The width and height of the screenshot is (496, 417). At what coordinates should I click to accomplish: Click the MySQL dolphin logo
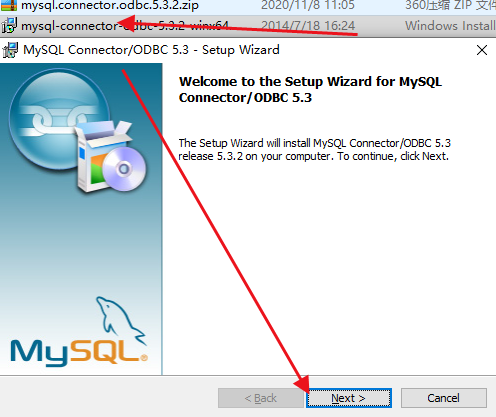pos(121,320)
